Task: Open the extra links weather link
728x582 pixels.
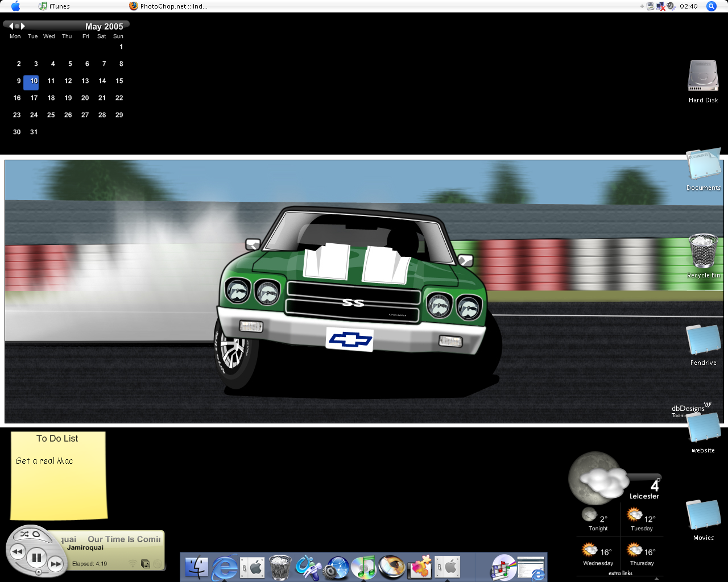Action: [621, 573]
